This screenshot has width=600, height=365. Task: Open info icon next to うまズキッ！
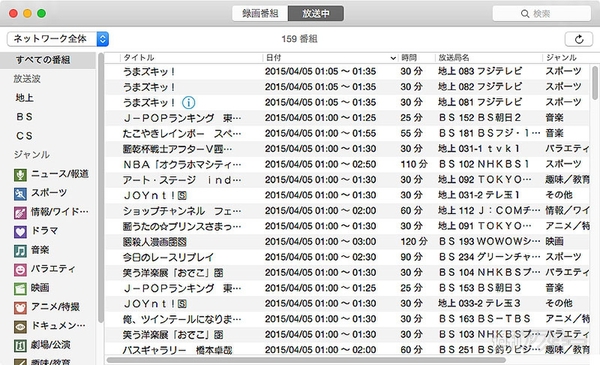pos(188,103)
